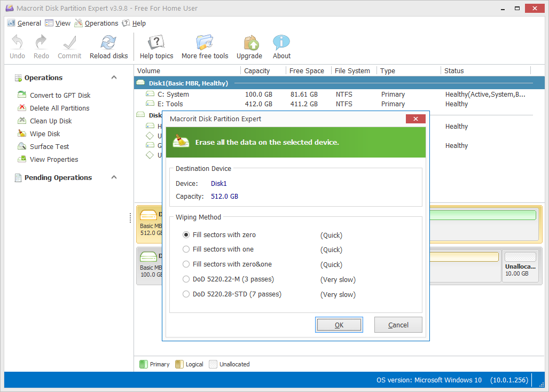
Task: Click the Disk1 device value in dialog
Action: click(x=219, y=183)
